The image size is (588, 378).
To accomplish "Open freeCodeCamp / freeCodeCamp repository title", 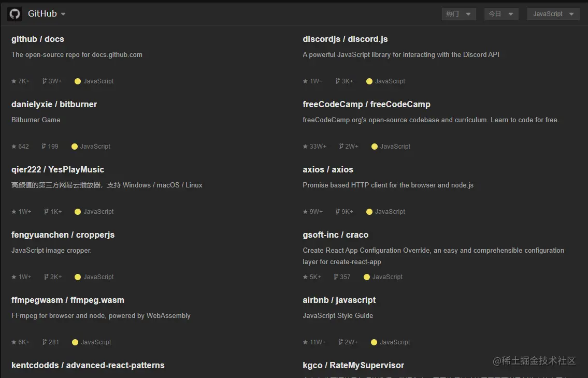I will 366,104.
